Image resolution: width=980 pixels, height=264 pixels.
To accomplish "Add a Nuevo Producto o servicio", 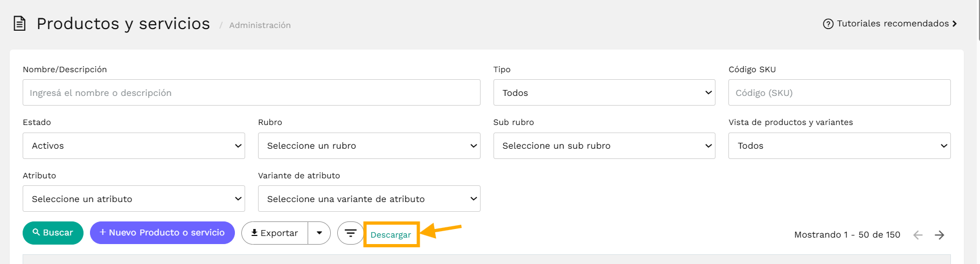I will (162, 233).
